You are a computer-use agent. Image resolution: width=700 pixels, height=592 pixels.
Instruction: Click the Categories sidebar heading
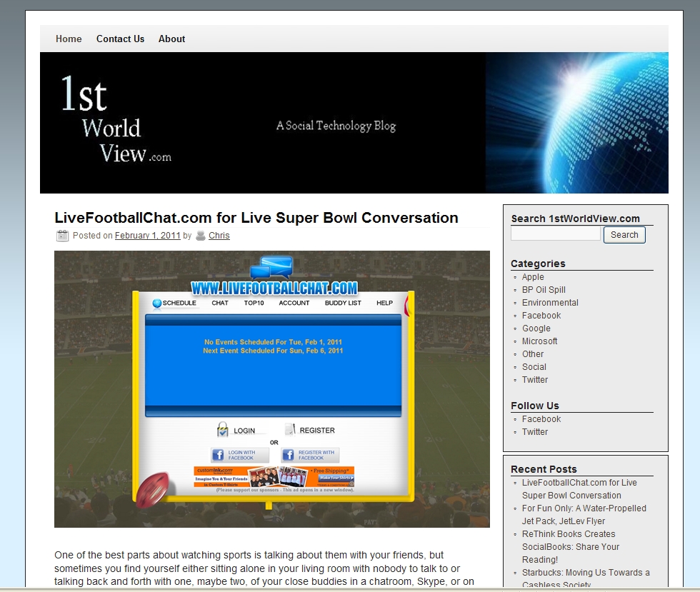coord(538,264)
